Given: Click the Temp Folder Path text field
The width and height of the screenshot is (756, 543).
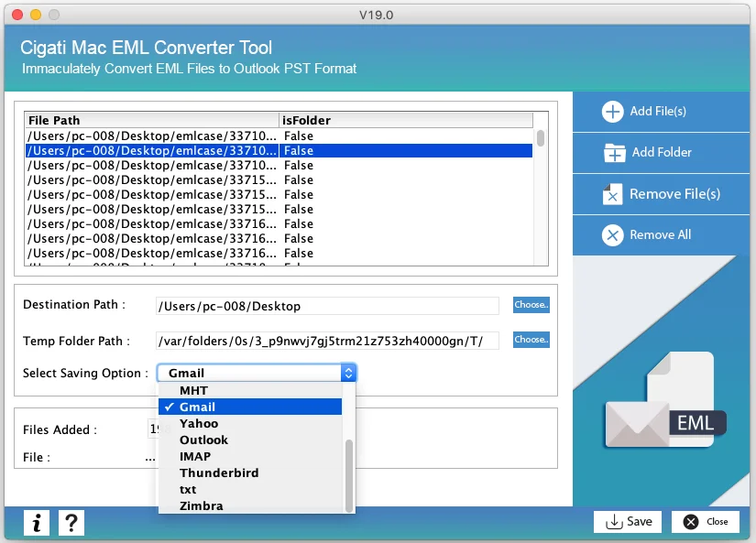Looking at the screenshot, I should coord(327,342).
